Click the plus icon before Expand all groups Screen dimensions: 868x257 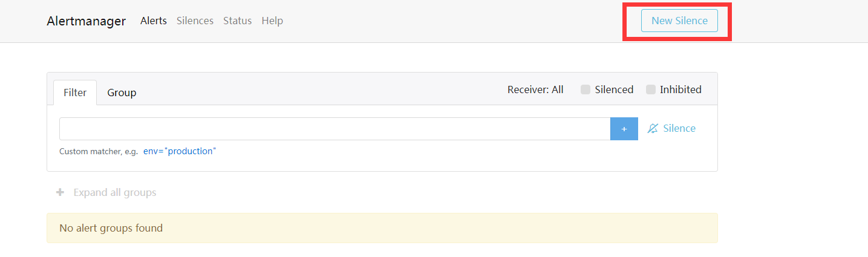pos(60,192)
